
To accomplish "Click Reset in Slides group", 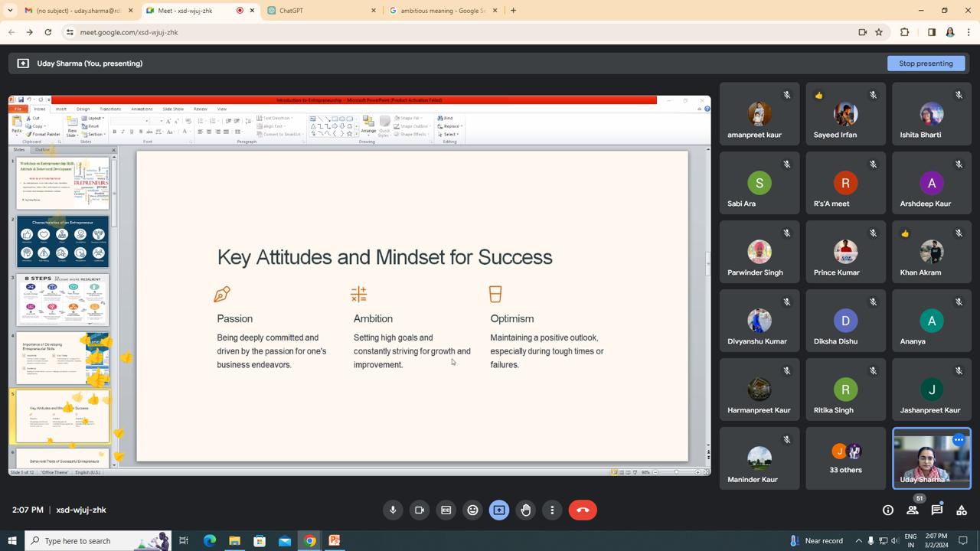I will click(91, 126).
